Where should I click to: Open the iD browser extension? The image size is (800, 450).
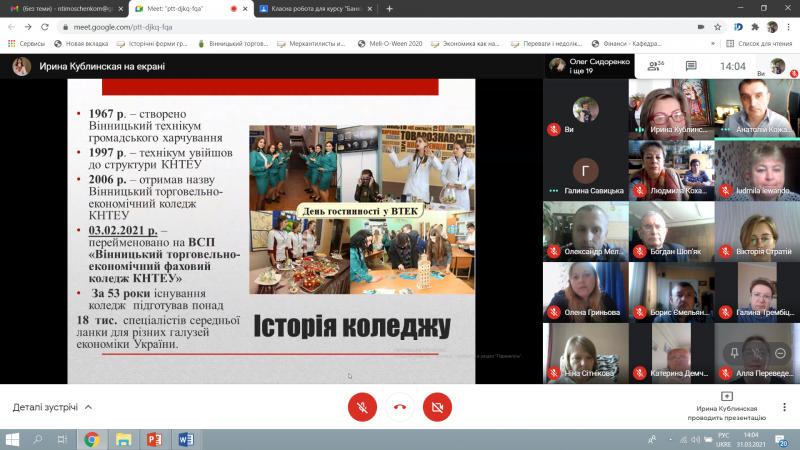tap(738, 27)
